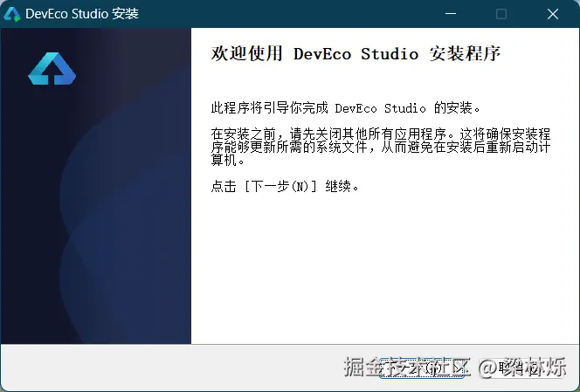
Task: Click the heading '欢迎使用 DevEco Studio 安装程序'
Action: click(356, 53)
